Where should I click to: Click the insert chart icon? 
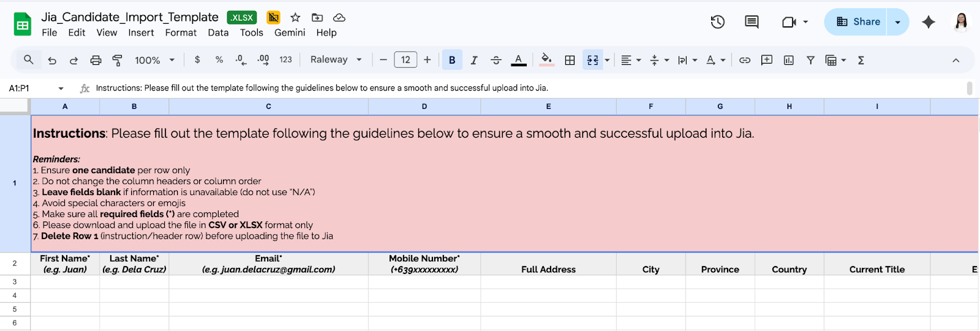(x=788, y=60)
